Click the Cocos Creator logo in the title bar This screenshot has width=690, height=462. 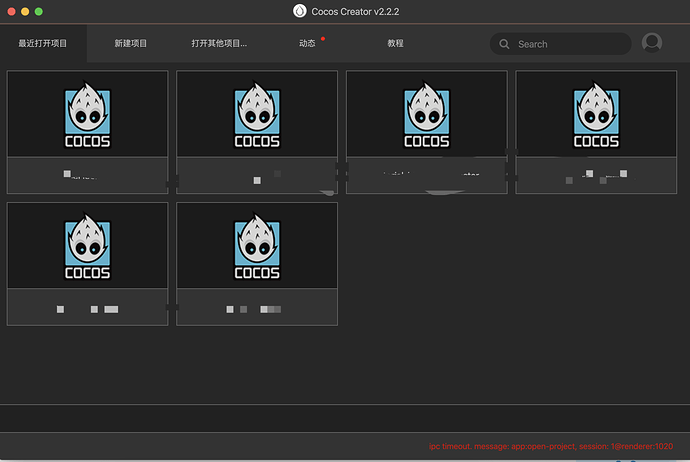tap(300, 11)
